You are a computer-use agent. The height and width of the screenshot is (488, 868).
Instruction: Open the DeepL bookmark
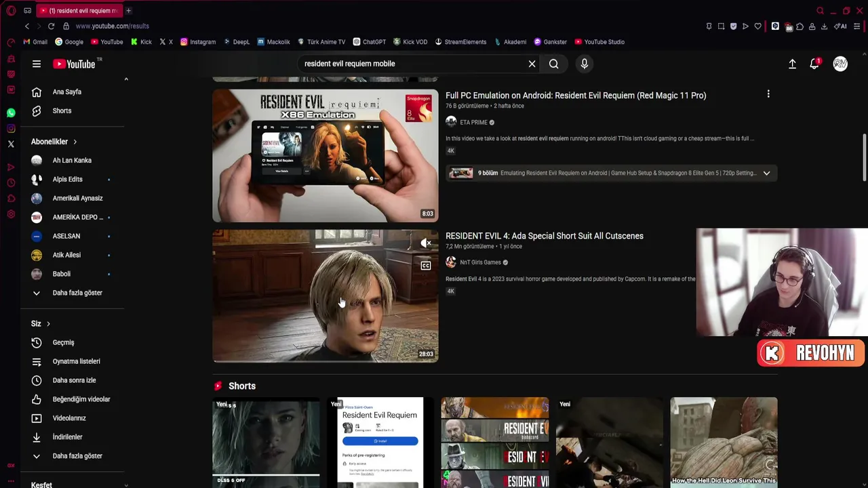[x=236, y=42]
